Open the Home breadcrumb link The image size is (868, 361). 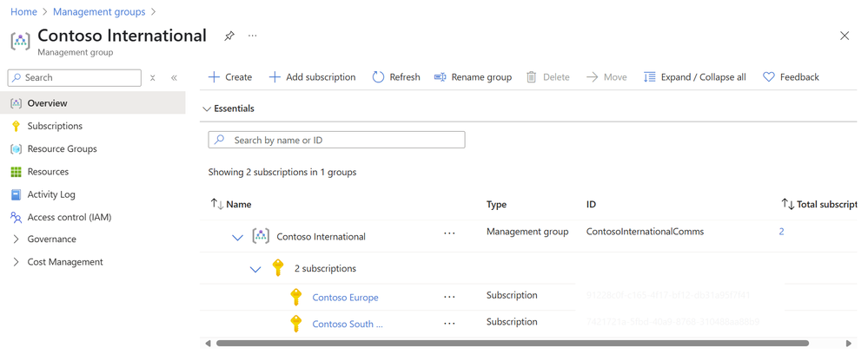point(23,11)
